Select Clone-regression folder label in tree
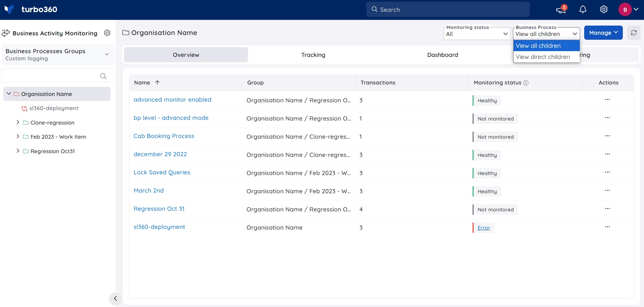This screenshot has width=644, height=307. pyautogui.click(x=52, y=123)
